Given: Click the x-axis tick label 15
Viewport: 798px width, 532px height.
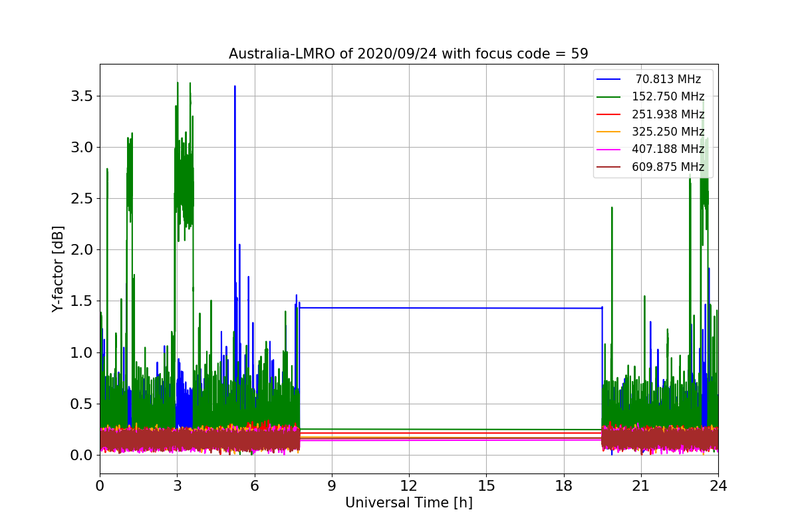Looking at the screenshot, I should click(x=486, y=486).
